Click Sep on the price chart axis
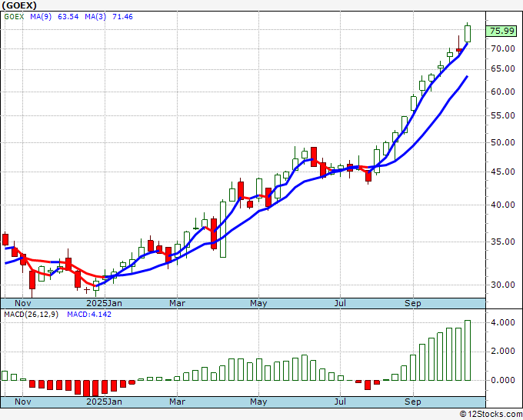Image resolution: width=523 pixels, height=420 pixels. pos(413,303)
